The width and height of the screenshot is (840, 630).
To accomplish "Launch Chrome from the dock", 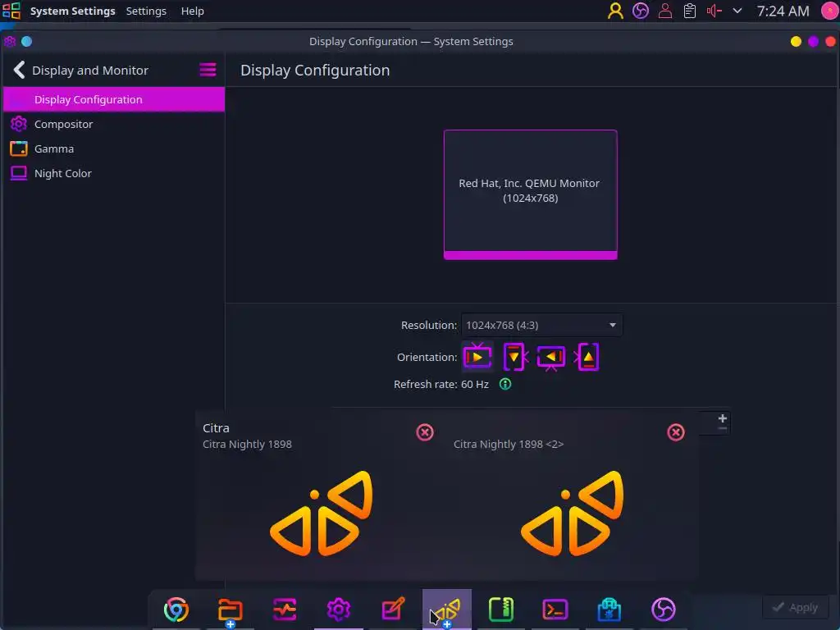I will click(176, 609).
